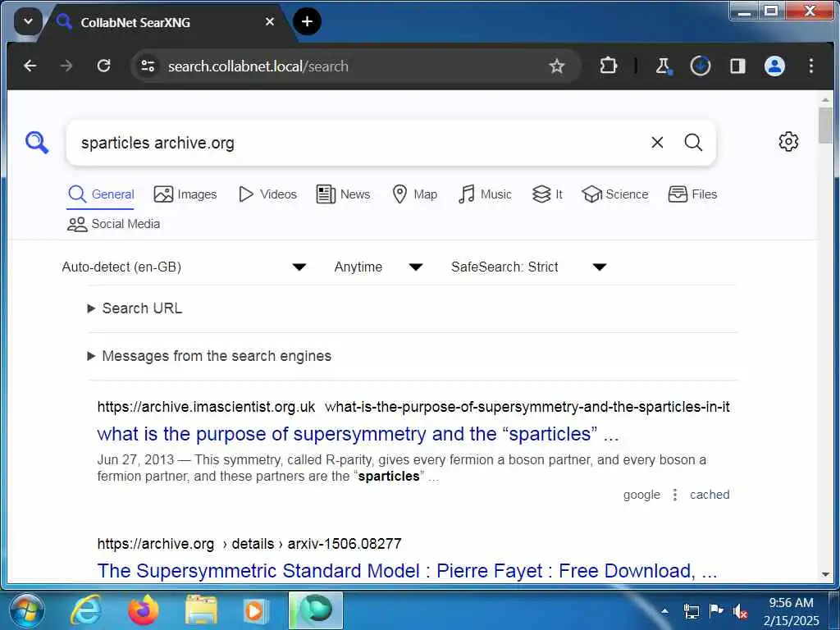Open The Supersymmetric Standard Model result
Viewport: 840px width, 630px height.
tap(407, 571)
